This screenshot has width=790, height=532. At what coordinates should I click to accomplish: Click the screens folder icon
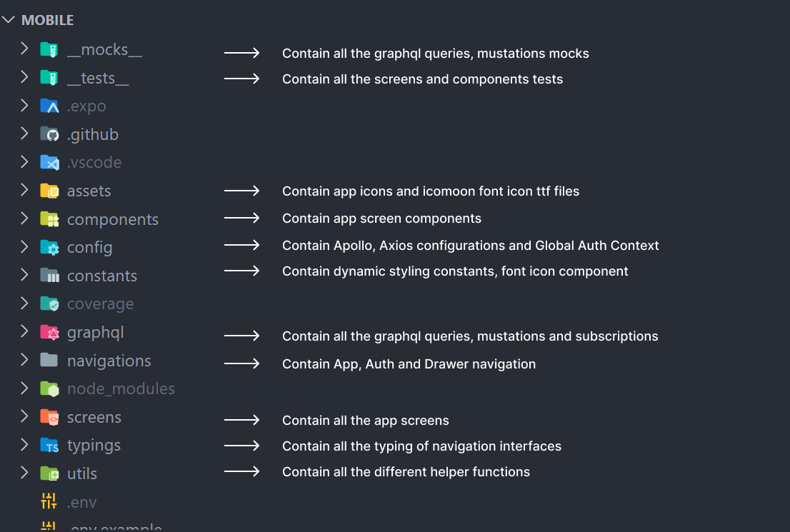49,417
